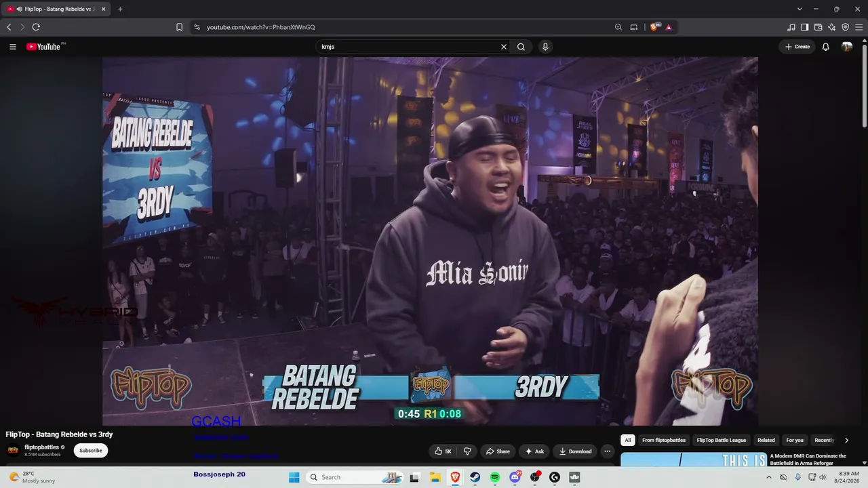Open the Modern DMR Arma Reforger video title

808,460
